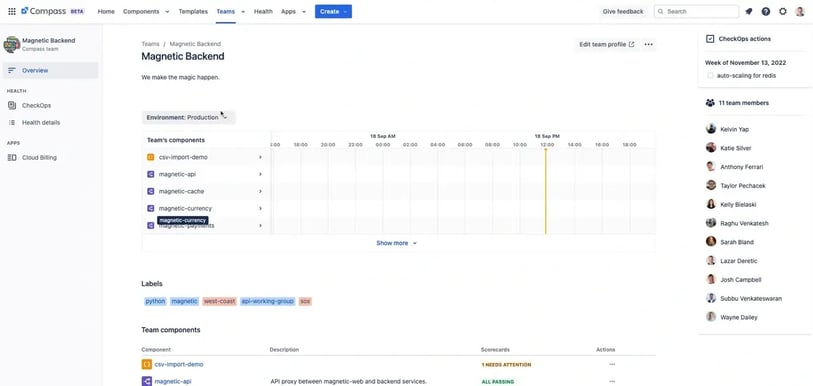
Task: Open the user profile avatar in top bar
Action: point(800,11)
